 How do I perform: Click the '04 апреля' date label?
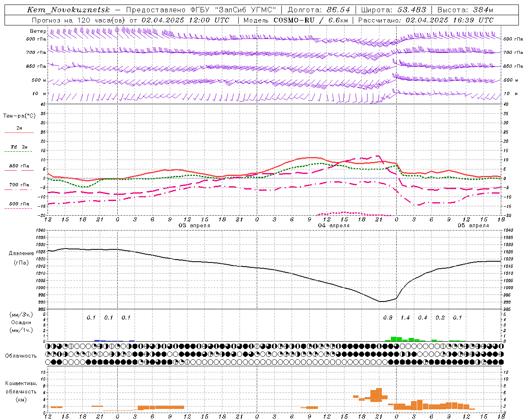click(334, 226)
